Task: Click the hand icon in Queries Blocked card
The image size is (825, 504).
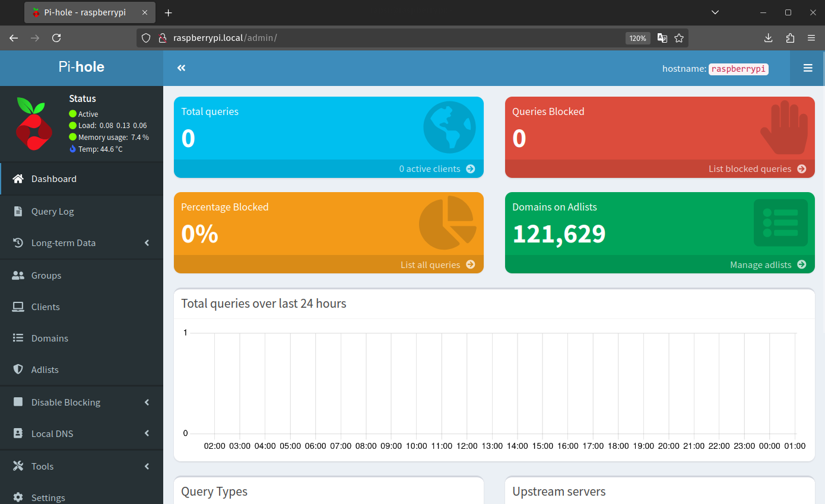Action: click(784, 127)
